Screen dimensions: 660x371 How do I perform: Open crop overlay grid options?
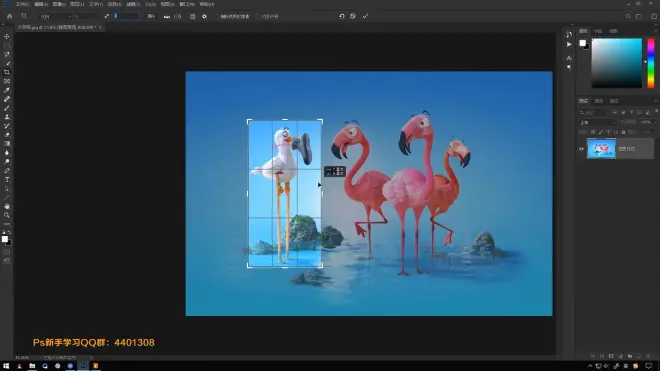click(x=193, y=16)
